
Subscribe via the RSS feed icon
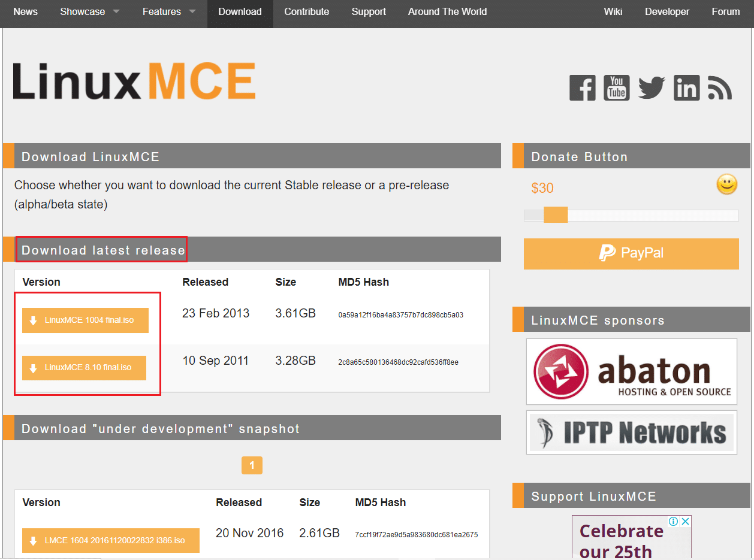(719, 87)
